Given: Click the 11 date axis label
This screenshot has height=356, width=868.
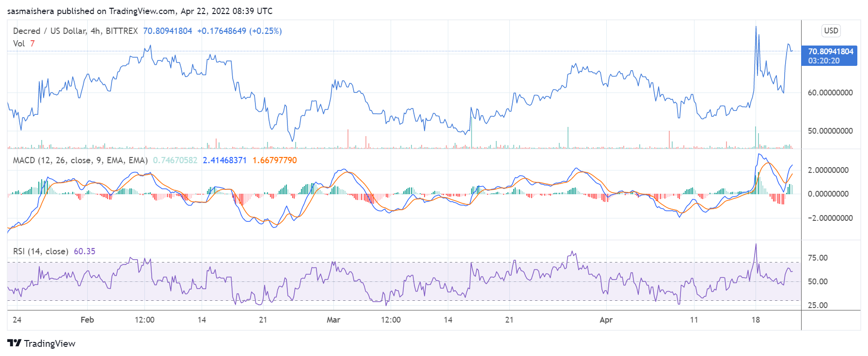Looking at the screenshot, I should tap(694, 320).
